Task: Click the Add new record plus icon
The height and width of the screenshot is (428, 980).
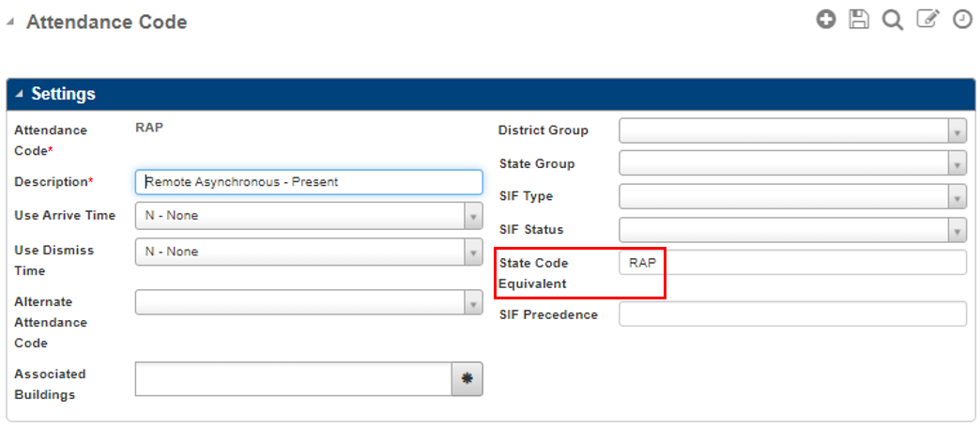Action: pos(825,20)
